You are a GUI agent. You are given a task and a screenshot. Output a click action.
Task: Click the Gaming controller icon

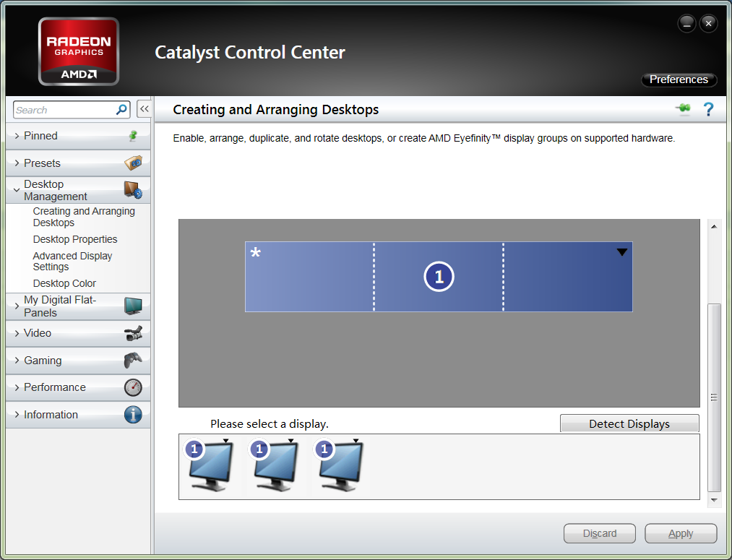(x=133, y=361)
